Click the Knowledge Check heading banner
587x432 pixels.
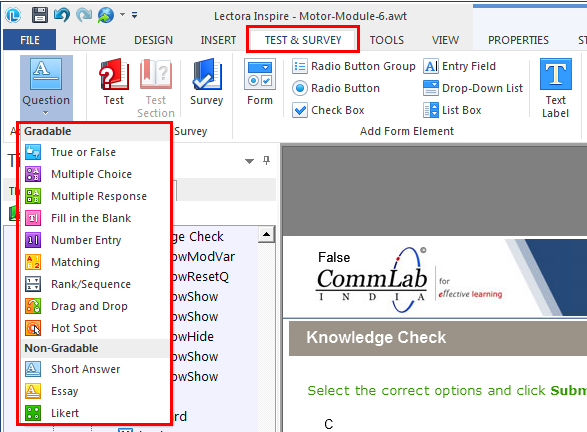point(438,338)
